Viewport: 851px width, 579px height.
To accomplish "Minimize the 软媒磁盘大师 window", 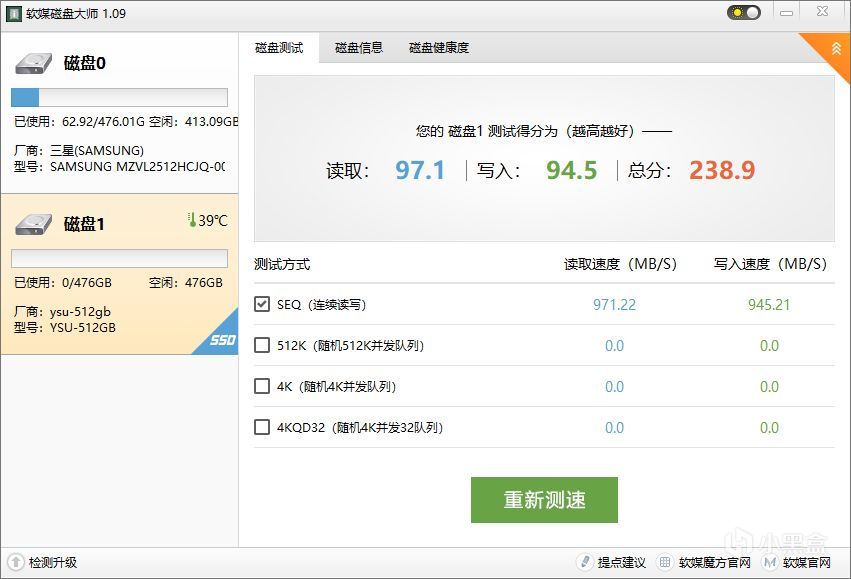I will (x=786, y=12).
